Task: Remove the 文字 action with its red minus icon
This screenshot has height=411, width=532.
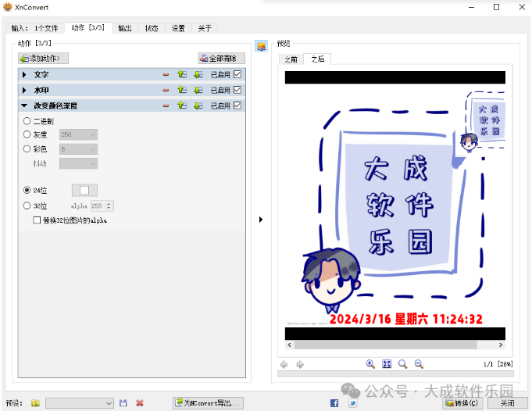Action: [x=166, y=75]
